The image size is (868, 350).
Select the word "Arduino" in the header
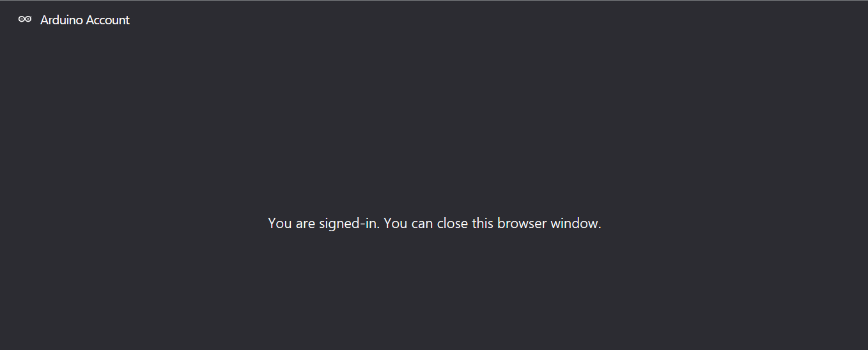(x=61, y=20)
